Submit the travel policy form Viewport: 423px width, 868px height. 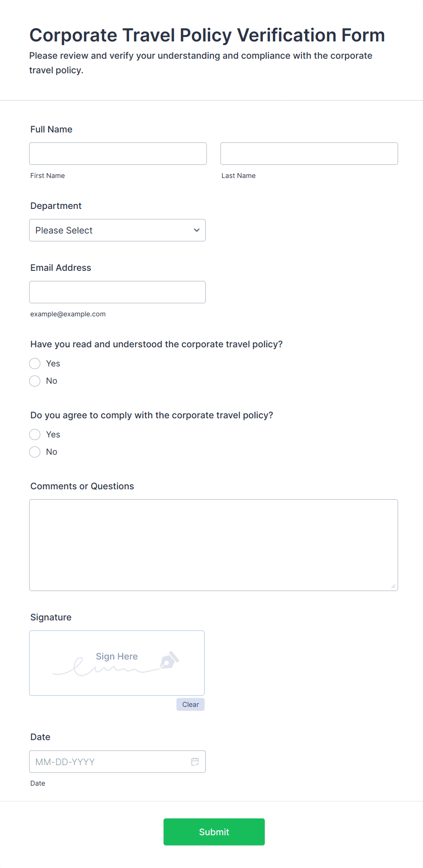(214, 832)
